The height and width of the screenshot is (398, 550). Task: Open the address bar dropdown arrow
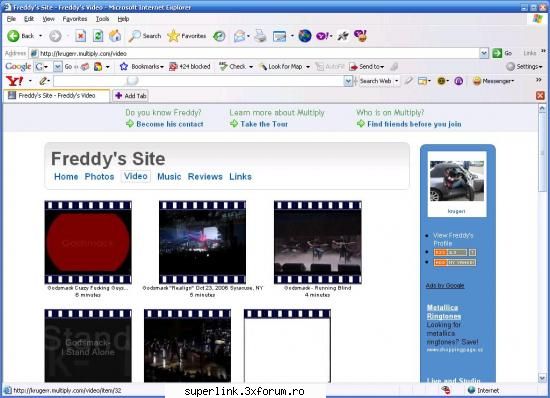(x=484, y=53)
